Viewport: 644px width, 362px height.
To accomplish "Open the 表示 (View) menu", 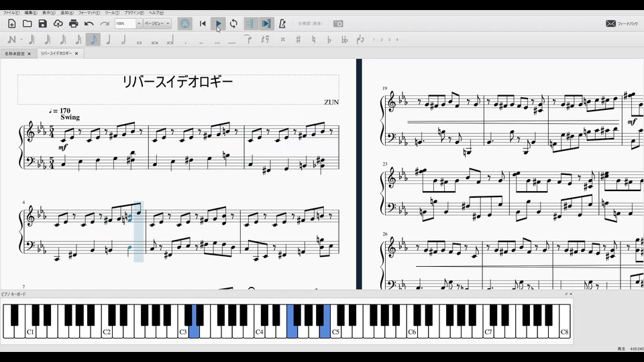I will pyautogui.click(x=49, y=13).
